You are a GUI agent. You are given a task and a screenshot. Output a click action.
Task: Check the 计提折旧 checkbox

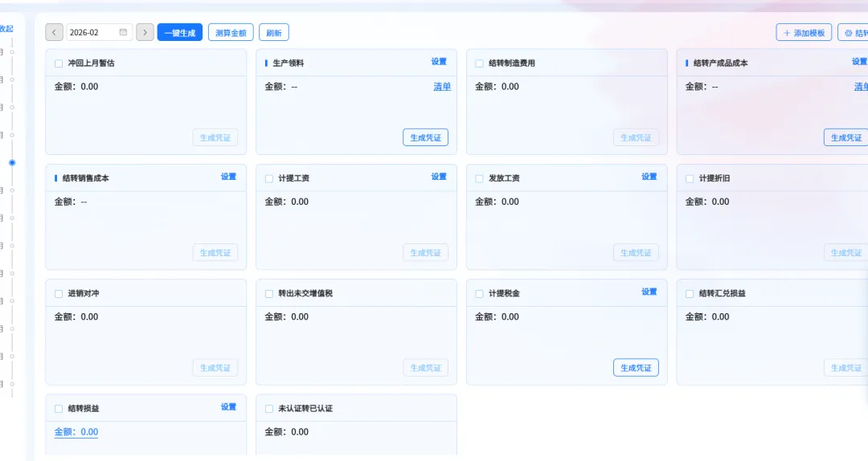click(690, 178)
